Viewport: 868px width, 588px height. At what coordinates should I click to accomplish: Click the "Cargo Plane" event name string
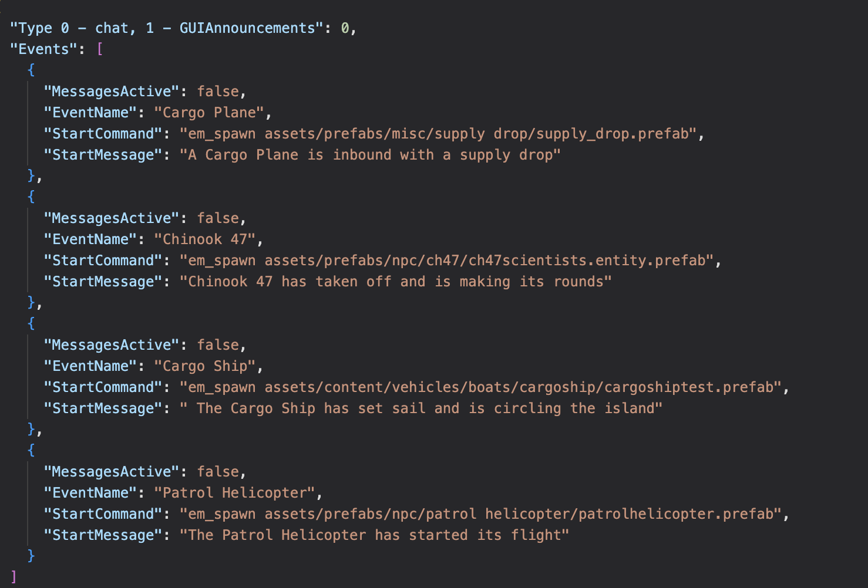click(209, 113)
